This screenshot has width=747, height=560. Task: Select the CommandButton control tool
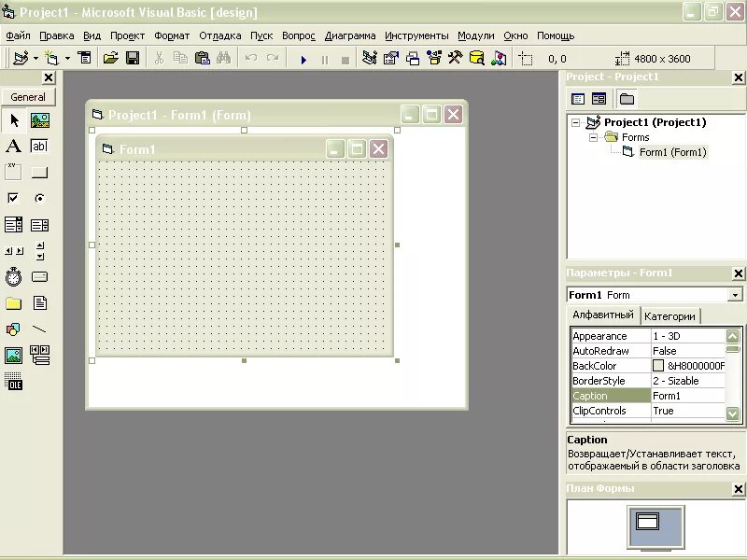pos(40,172)
